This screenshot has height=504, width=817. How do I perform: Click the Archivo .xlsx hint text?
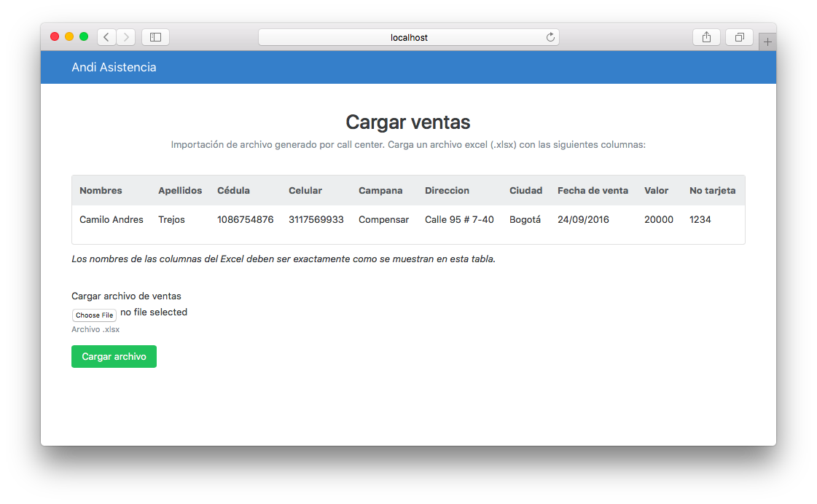coord(95,329)
